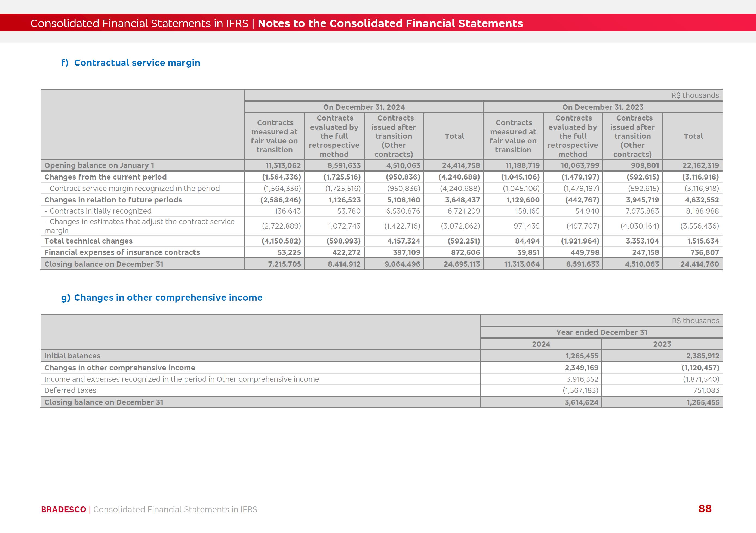Select the 'Initial balances' row label
This screenshot has height=533, width=756.
(72, 356)
